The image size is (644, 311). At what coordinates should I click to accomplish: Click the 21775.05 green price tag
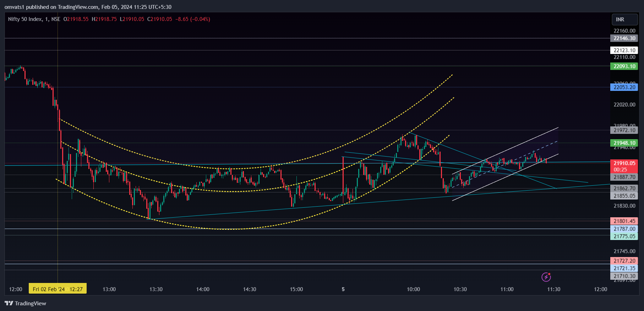(x=624, y=236)
